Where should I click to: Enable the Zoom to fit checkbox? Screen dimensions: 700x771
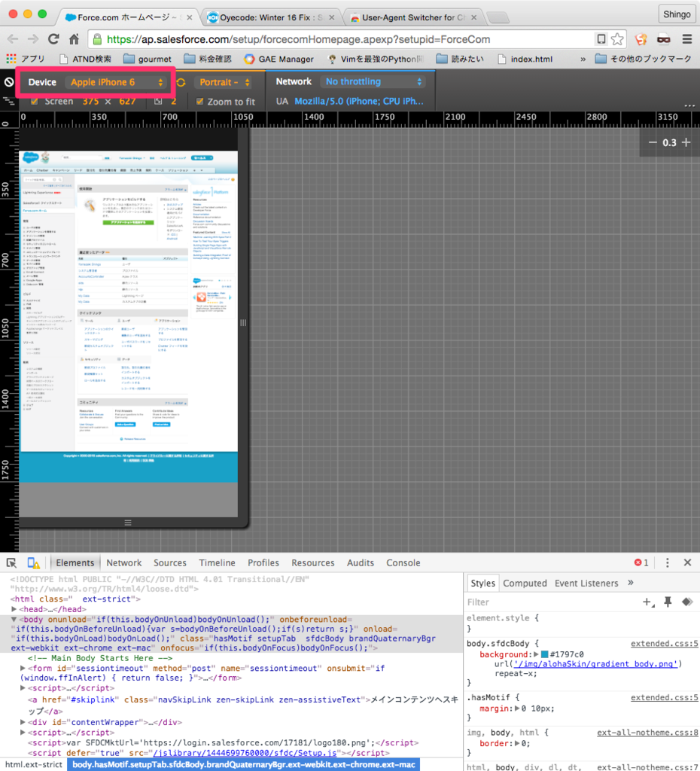(x=199, y=100)
